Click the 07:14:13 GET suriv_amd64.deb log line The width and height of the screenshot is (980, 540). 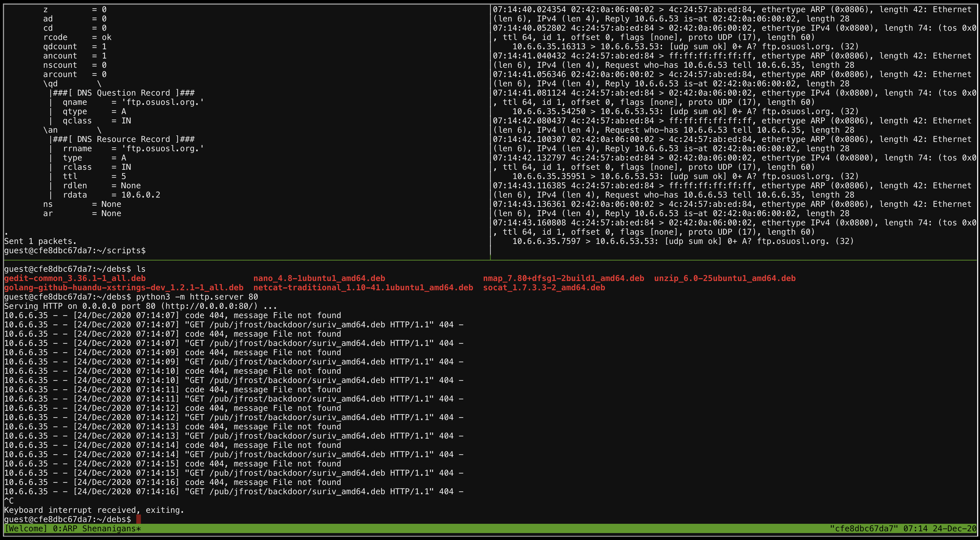[234, 436]
